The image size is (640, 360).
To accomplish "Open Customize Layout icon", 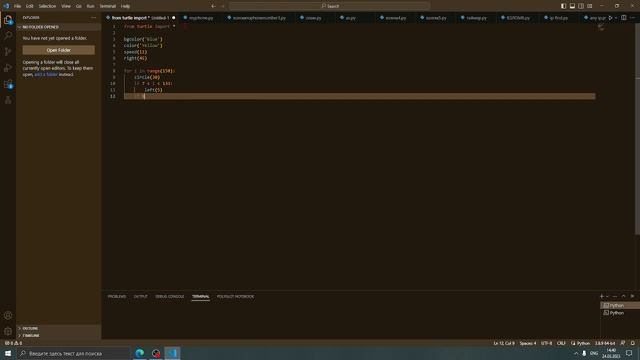I will pyautogui.click(x=590, y=6).
